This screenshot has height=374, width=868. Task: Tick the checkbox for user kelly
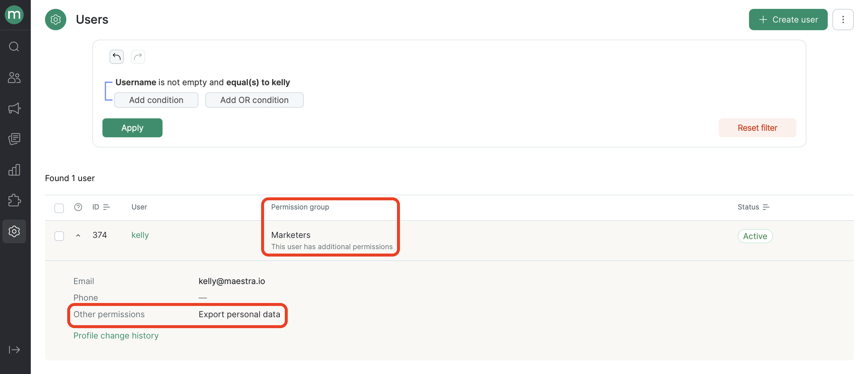coord(59,236)
